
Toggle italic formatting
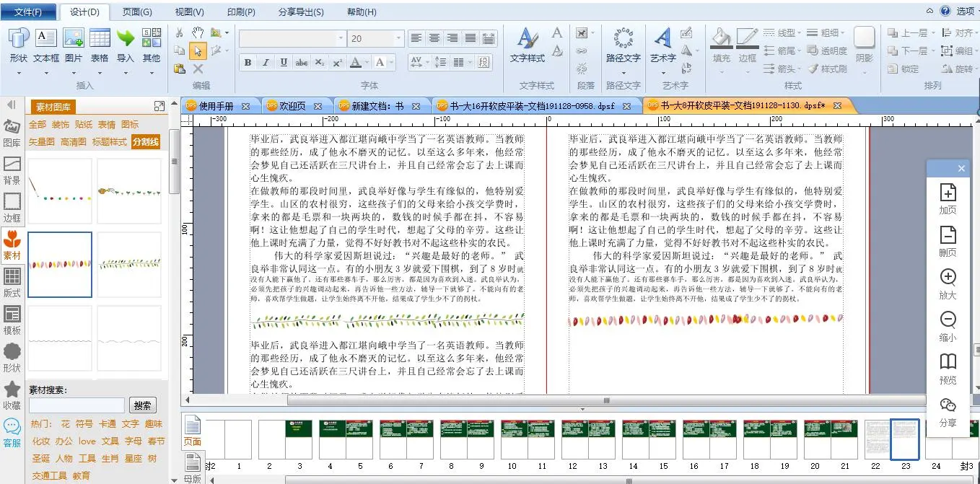tap(266, 63)
